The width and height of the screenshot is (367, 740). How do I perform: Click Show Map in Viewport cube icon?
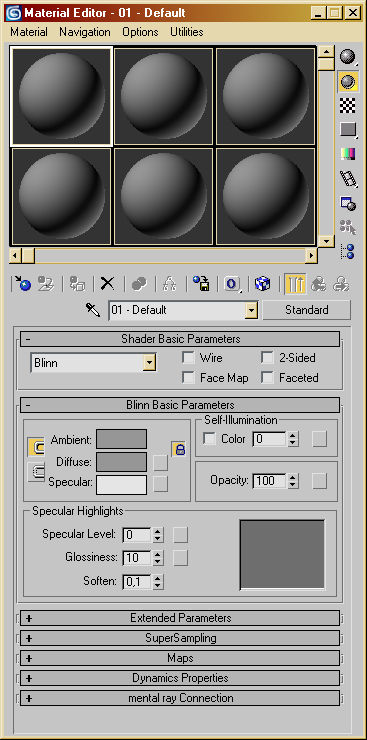262,284
